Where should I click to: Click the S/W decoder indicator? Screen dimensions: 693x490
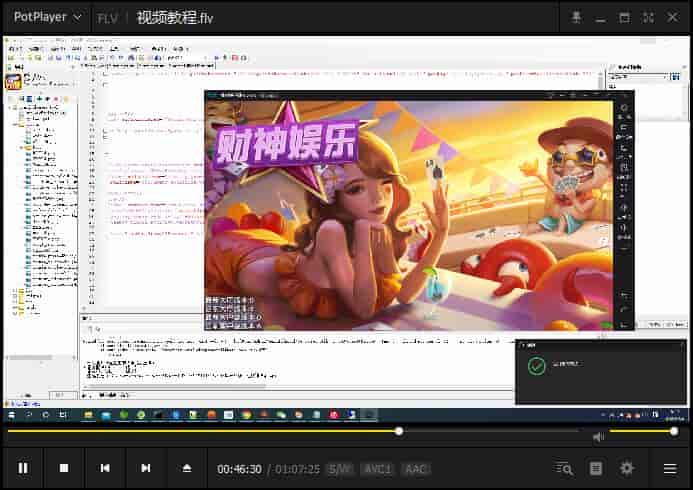click(340, 469)
